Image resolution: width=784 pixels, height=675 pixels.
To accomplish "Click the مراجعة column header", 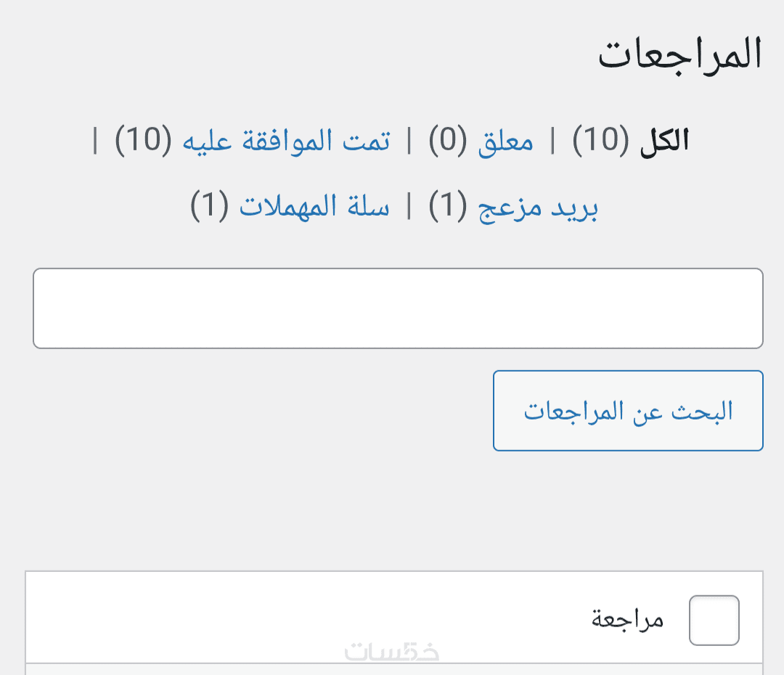I will tap(628, 621).
